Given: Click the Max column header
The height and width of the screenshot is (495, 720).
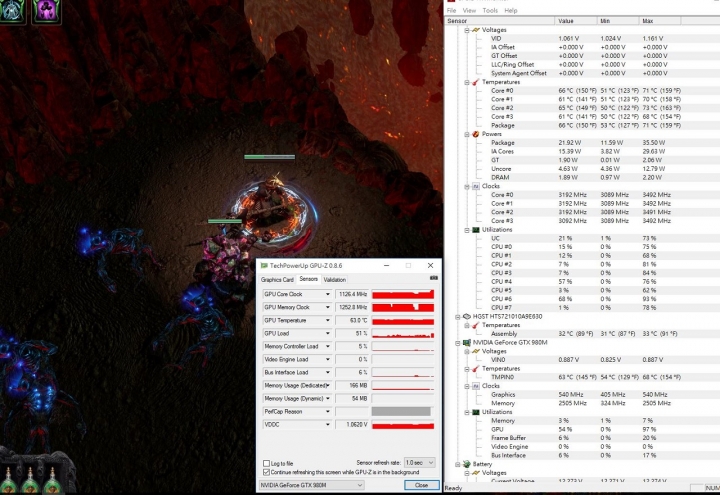Looking at the screenshot, I should 660,21.
